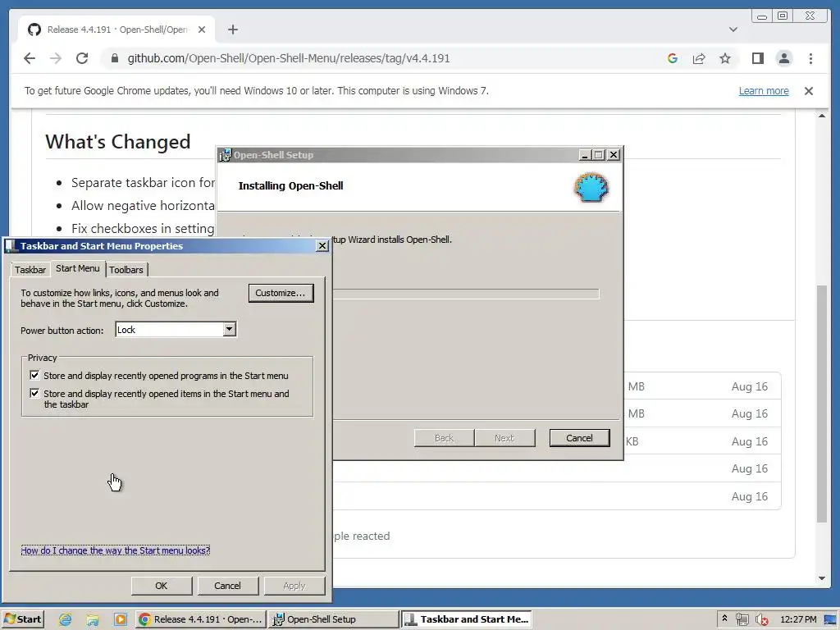This screenshot has width=840, height=630.
Task: Click the github.com address bar URL
Action: 289,58
